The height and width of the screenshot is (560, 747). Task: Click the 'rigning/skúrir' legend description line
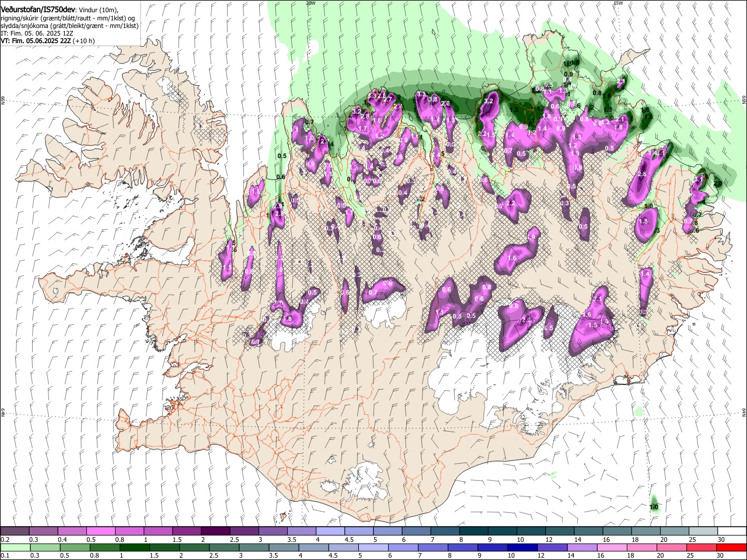[68, 18]
